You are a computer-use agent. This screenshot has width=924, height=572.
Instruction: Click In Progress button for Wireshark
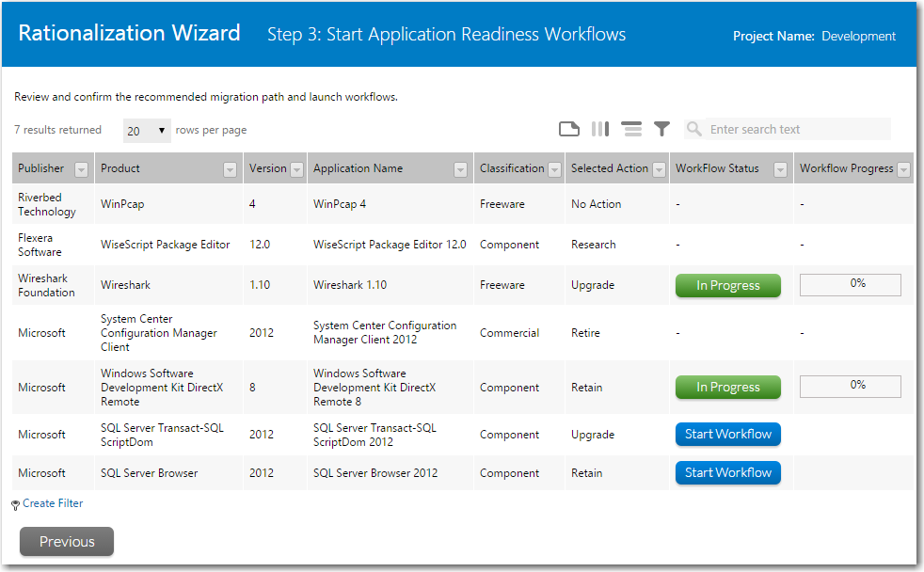(x=727, y=285)
